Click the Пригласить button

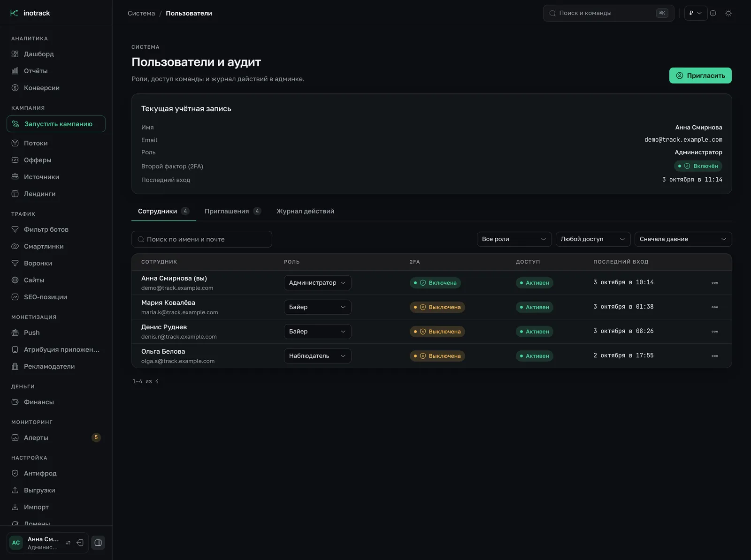pos(700,76)
